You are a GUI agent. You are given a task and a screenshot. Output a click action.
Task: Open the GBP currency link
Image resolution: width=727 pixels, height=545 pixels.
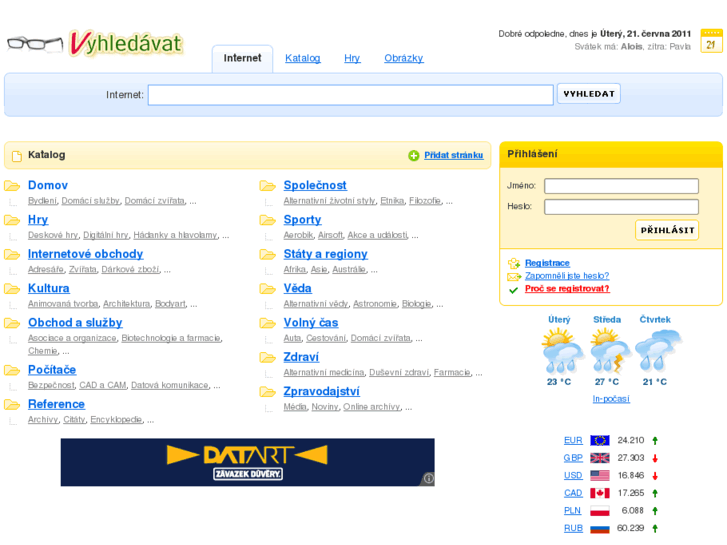click(573, 458)
